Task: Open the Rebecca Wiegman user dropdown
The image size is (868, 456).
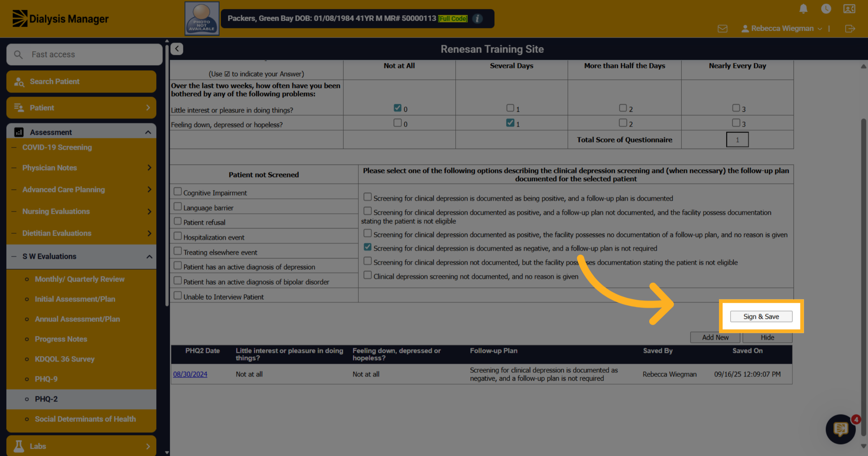Action: [782, 29]
